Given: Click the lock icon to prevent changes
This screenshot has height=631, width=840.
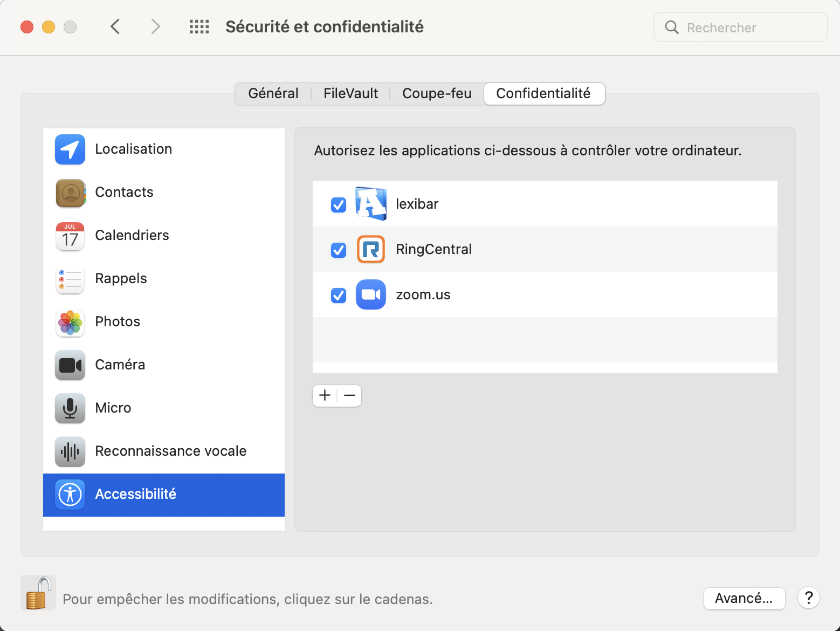Looking at the screenshot, I should pos(38,593).
